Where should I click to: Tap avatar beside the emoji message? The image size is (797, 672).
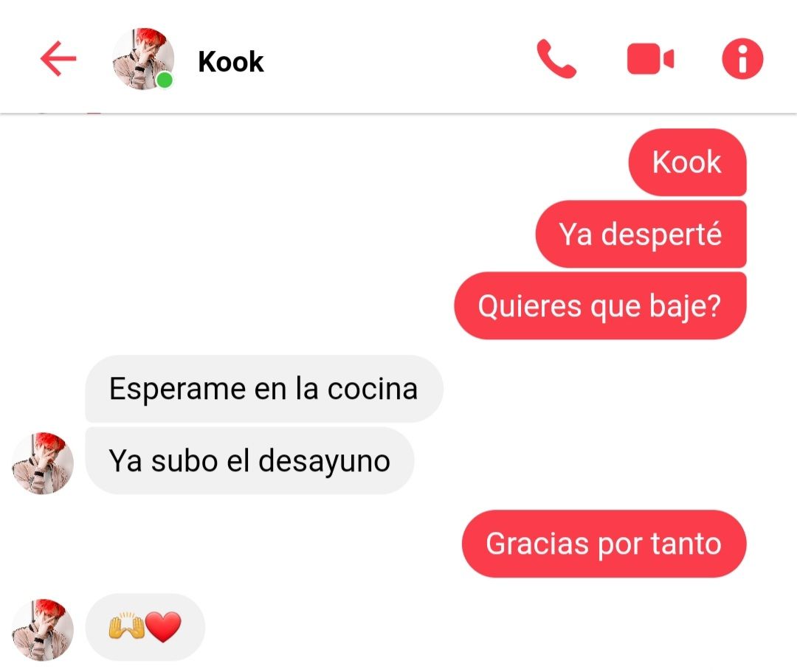point(43,630)
